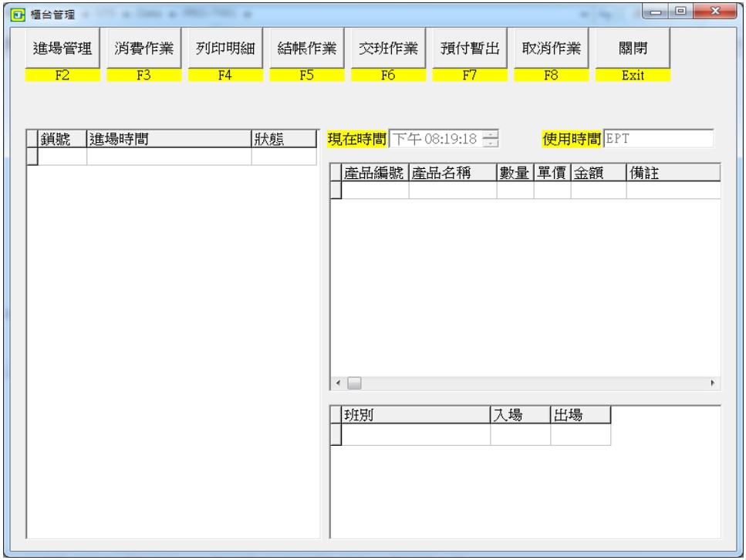Click the 關閉 button to exit
746x560 pixels.
coord(633,49)
